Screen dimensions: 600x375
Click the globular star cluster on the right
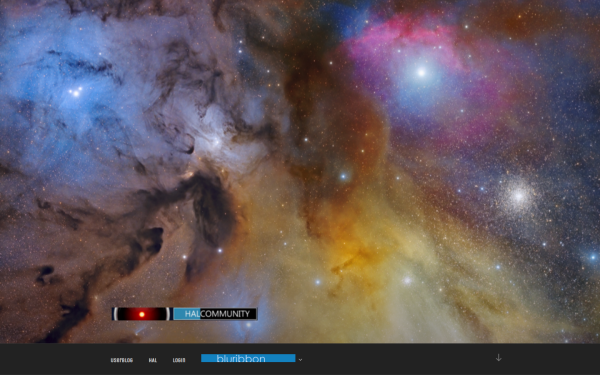point(518,196)
